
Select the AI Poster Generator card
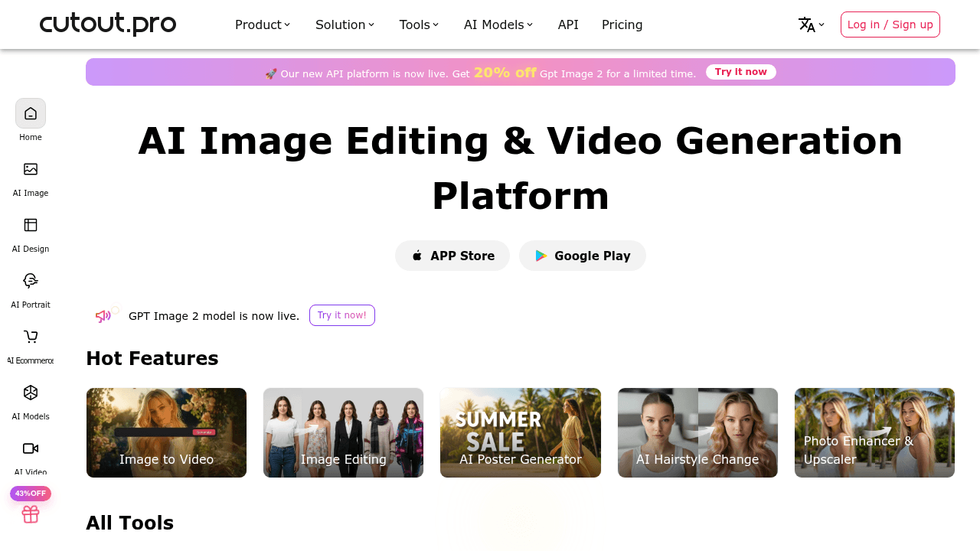coord(521,432)
